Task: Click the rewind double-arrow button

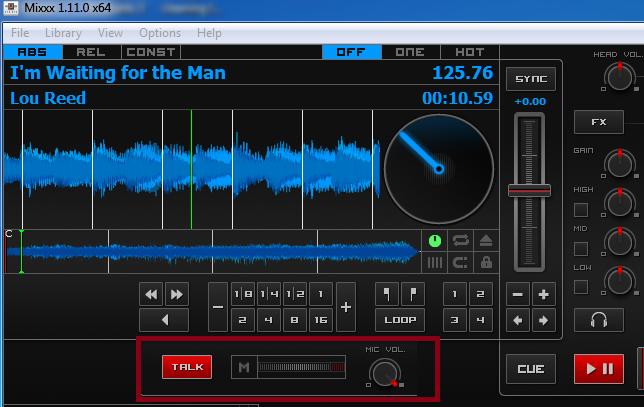Action: [x=151, y=294]
